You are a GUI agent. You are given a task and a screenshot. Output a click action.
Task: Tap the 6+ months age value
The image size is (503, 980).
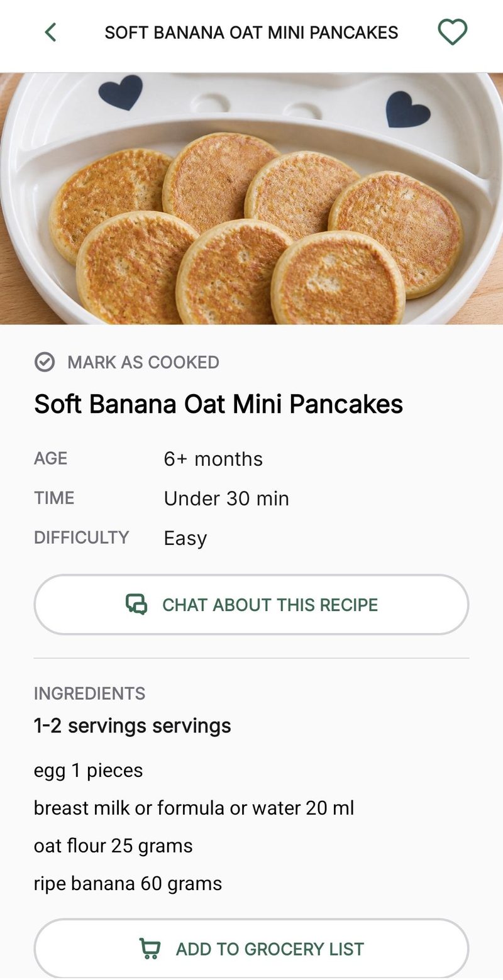[213, 459]
